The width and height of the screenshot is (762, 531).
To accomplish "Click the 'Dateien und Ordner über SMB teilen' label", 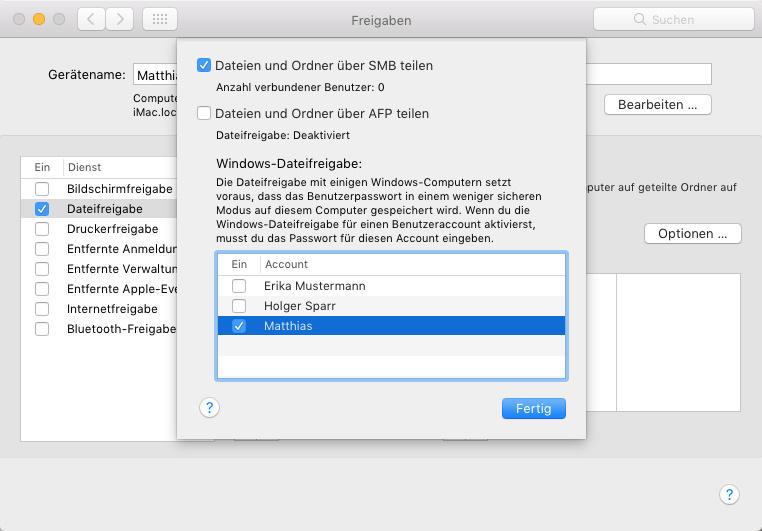I will tap(324, 65).
